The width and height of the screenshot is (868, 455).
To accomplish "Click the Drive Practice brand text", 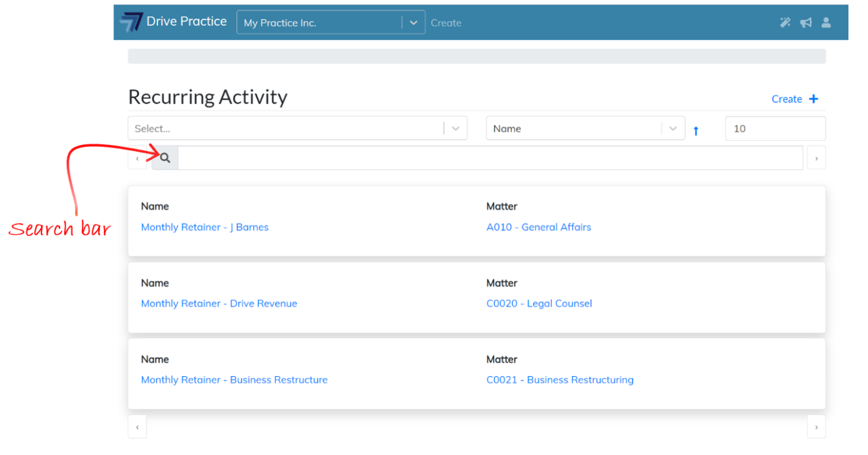I will (187, 21).
